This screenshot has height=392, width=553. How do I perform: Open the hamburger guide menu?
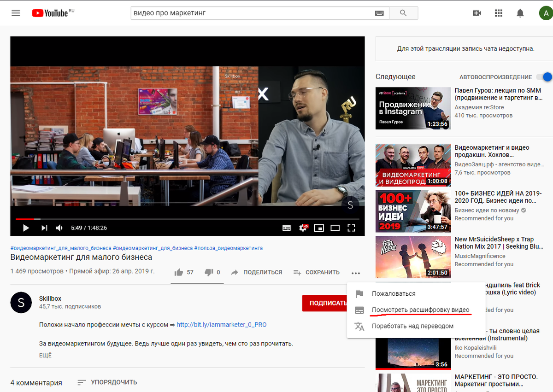tap(16, 13)
